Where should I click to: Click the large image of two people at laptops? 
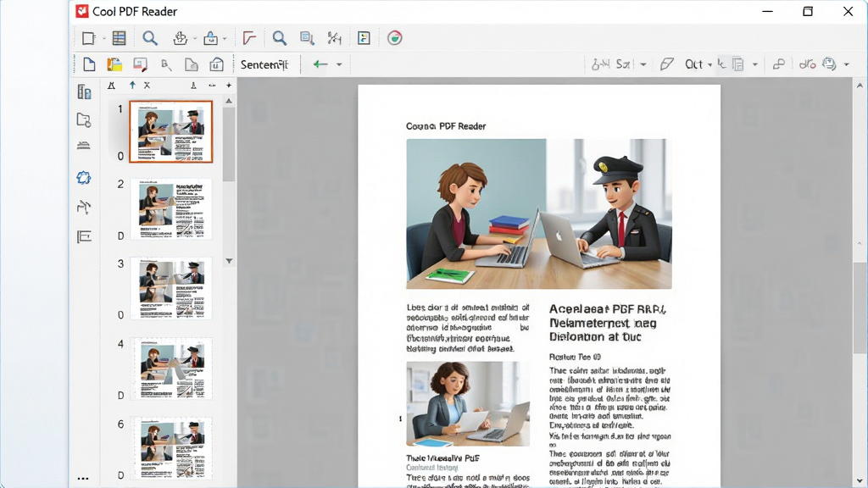538,213
